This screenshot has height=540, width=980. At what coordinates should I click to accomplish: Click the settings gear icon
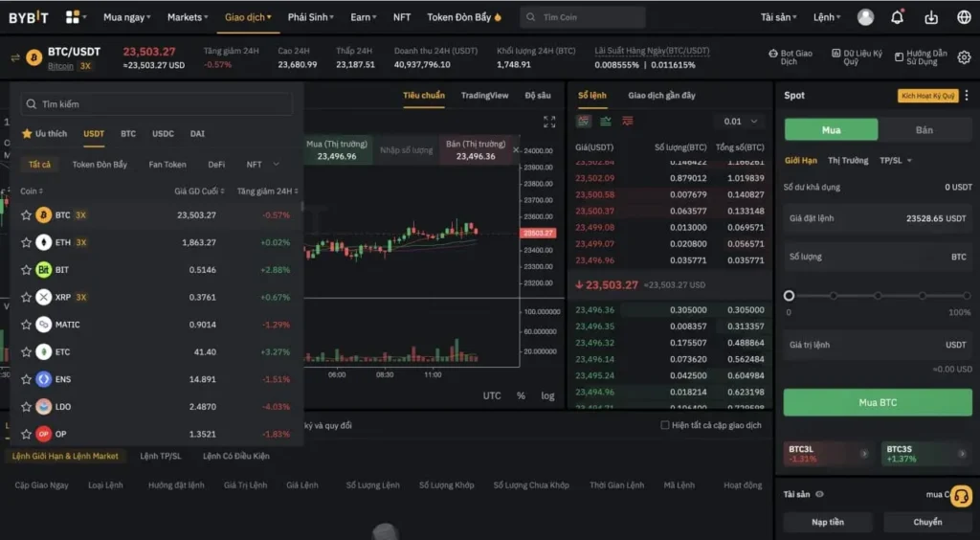965,57
